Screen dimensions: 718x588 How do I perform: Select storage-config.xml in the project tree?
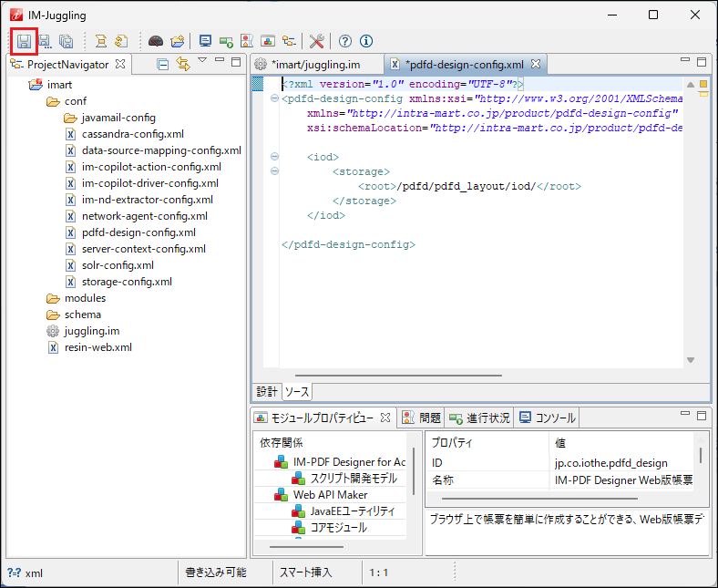coord(127,282)
